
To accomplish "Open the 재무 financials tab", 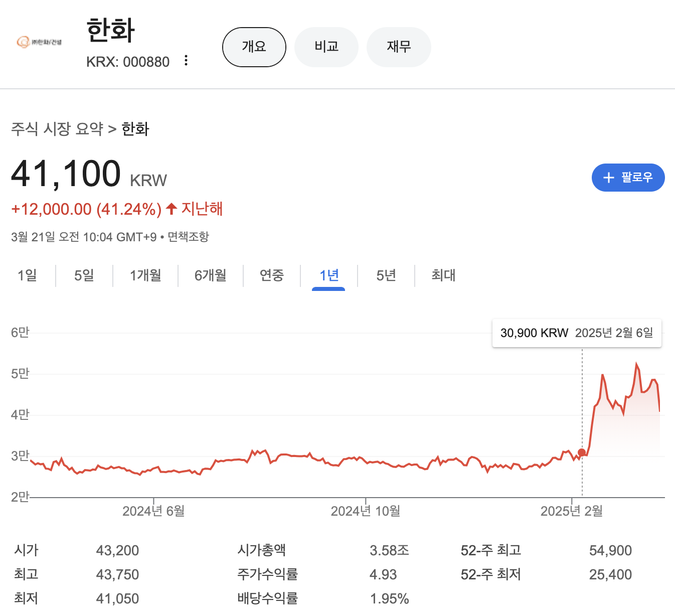I will coord(399,47).
